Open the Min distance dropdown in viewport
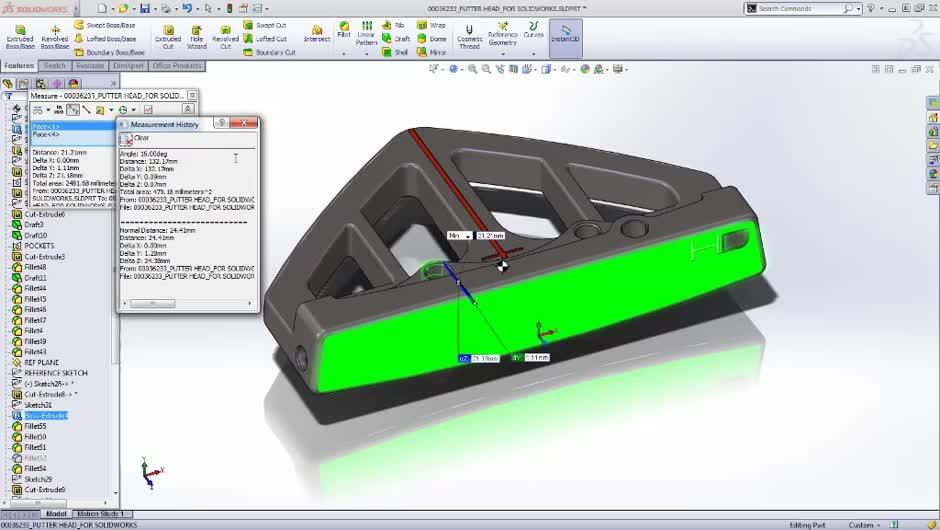940x530 pixels. [x=468, y=236]
